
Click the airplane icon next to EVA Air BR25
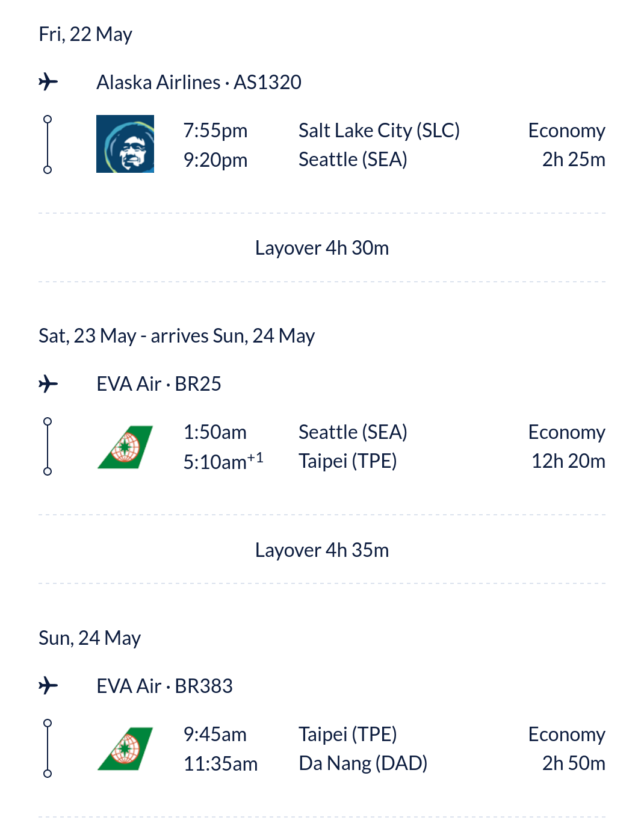coord(48,383)
